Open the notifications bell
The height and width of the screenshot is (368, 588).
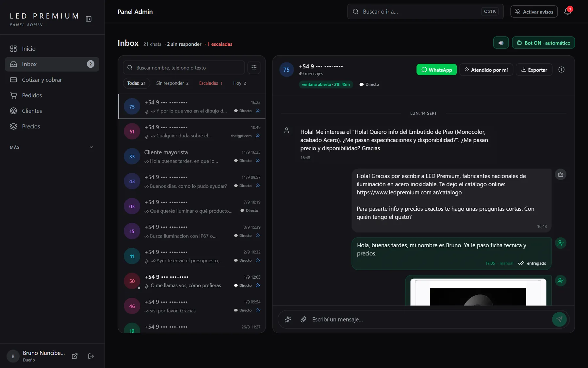(567, 12)
